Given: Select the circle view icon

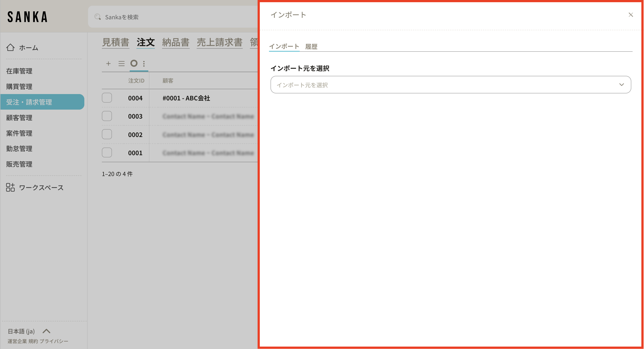Looking at the screenshot, I should [134, 63].
